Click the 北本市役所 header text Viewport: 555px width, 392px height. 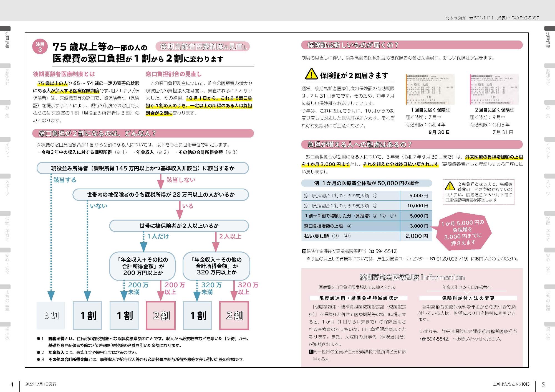click(455, 18)
